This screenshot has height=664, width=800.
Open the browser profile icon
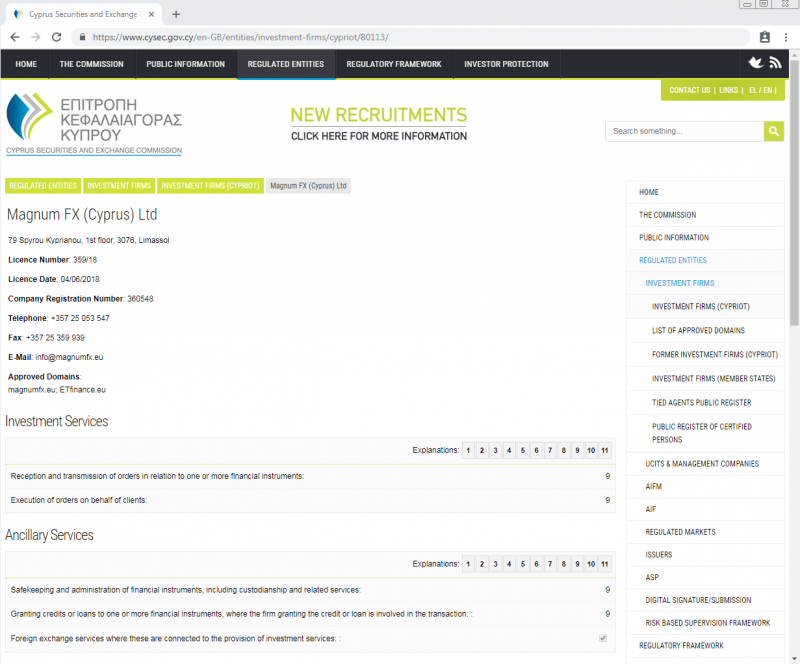[764, 37]
